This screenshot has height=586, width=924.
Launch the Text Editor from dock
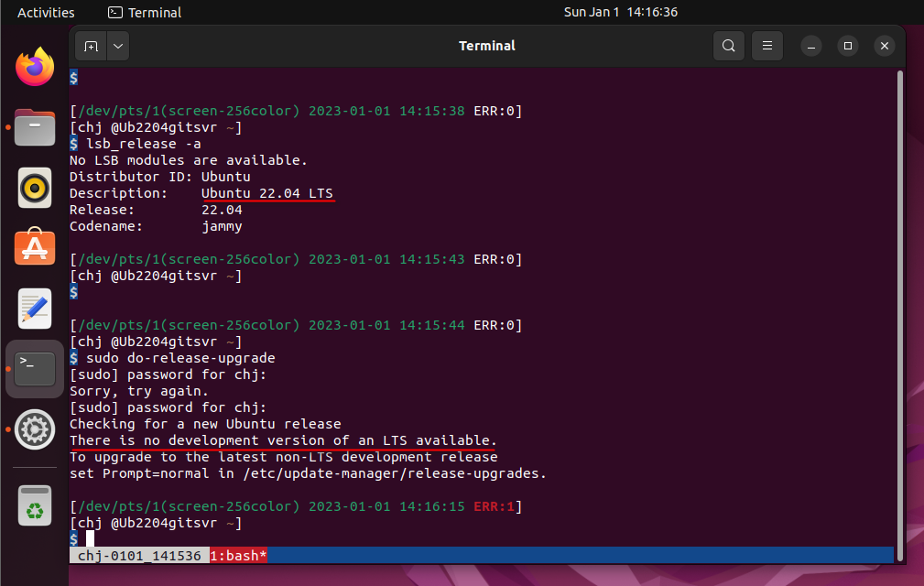point(35,309)
